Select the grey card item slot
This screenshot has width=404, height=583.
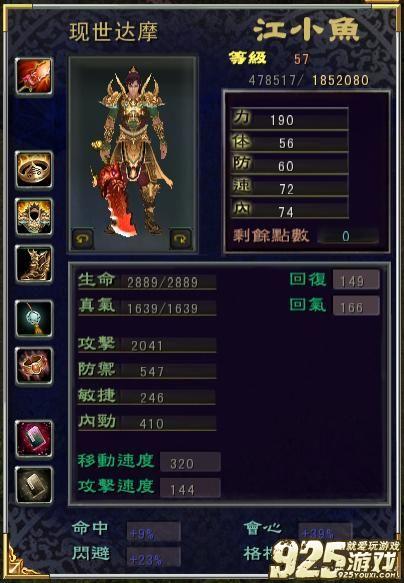[34, 485]
